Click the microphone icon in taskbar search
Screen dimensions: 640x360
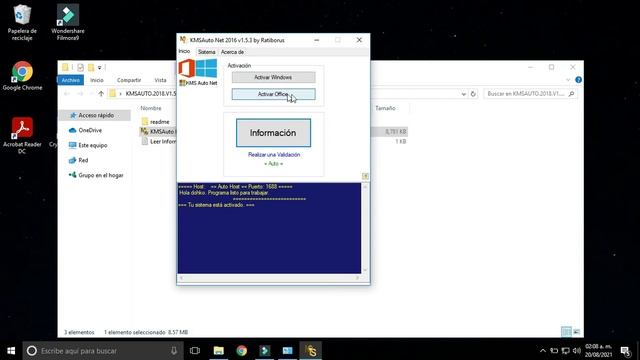(x=174, y=351)
